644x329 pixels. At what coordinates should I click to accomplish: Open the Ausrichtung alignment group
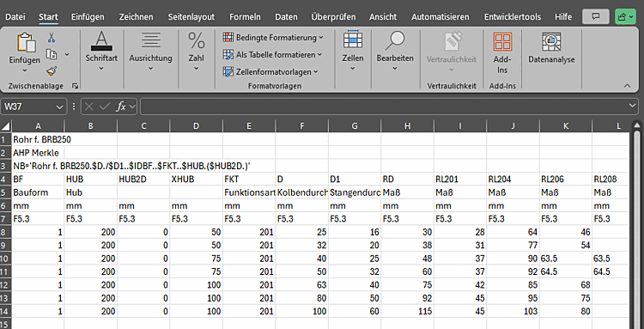coord(150,51)
